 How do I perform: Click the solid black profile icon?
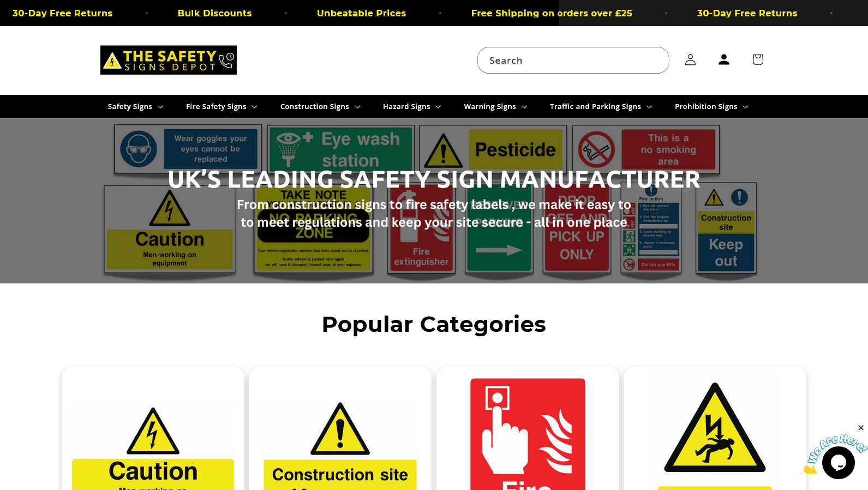click(724, 60)
